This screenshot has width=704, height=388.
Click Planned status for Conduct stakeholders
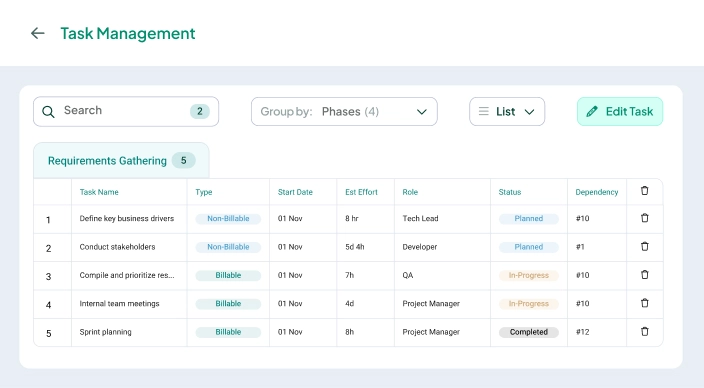pos(528,247)
